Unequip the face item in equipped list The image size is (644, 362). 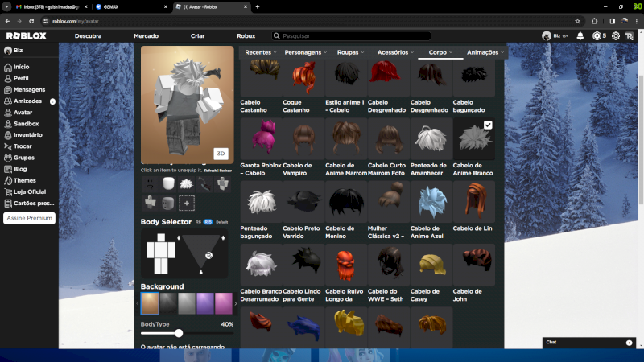150,184
